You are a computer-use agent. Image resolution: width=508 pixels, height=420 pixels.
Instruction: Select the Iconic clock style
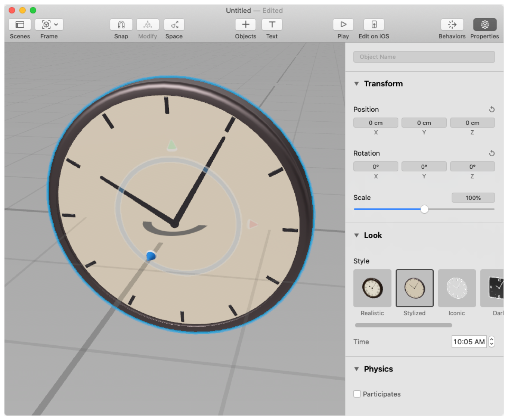(456, 288)
